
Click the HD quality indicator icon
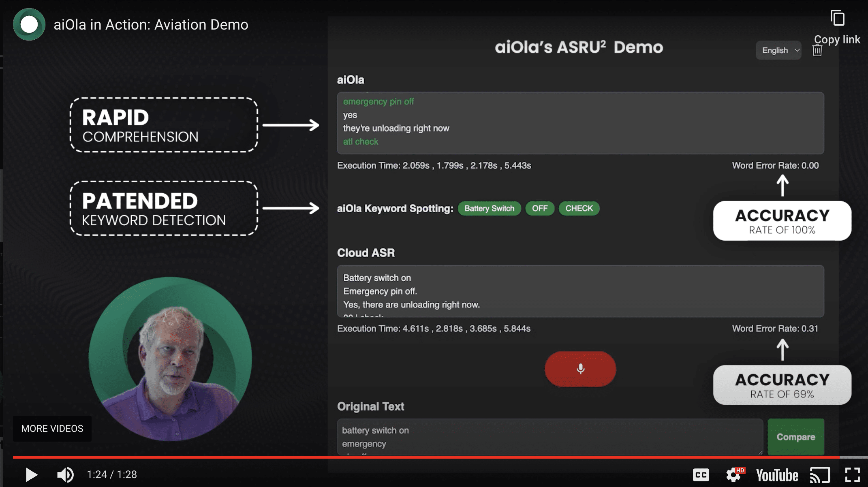tap(740, 471)
